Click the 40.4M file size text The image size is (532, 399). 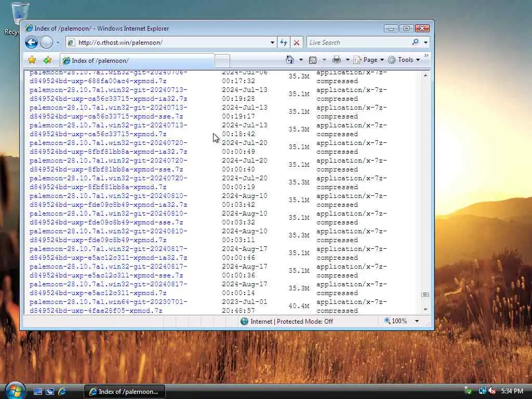coord(299,306)
